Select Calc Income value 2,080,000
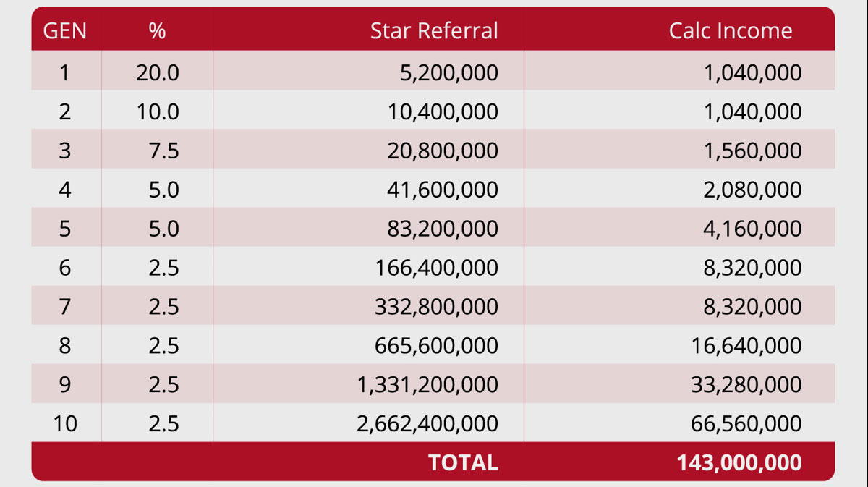Screen dimensions: 868x487 coord(752,190)
